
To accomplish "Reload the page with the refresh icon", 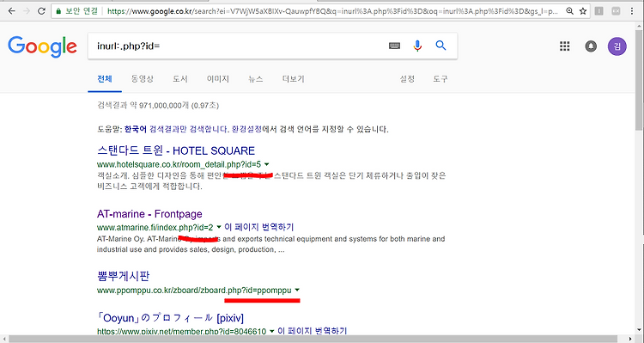I will click(x=41, y=11).
